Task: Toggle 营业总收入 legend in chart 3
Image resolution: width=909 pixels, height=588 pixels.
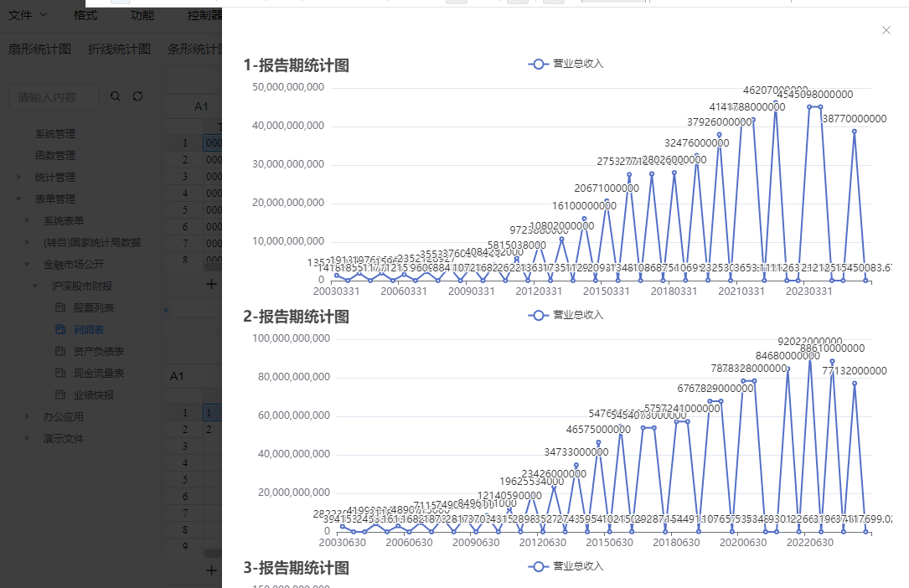Action: [x=566, y=566]
